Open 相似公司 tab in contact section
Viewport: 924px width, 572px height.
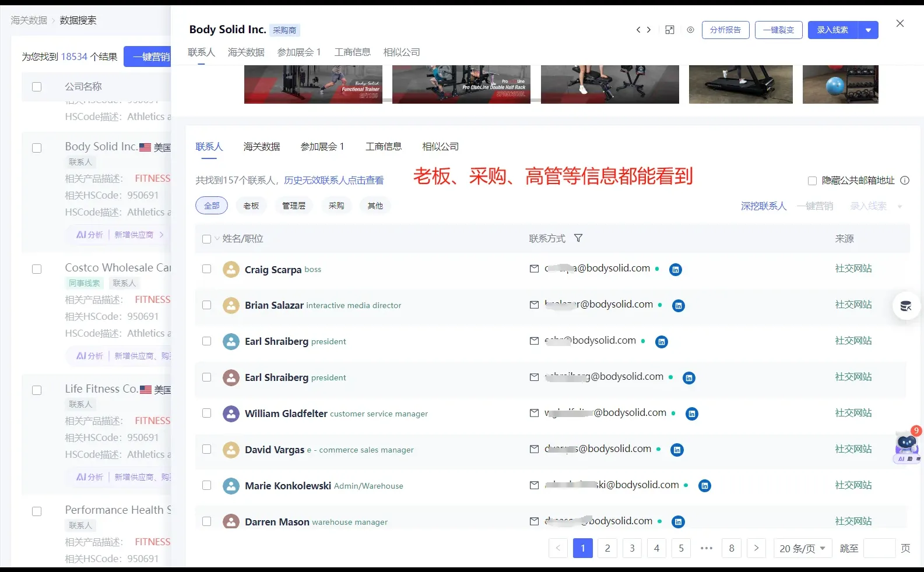tap(441, 147)
